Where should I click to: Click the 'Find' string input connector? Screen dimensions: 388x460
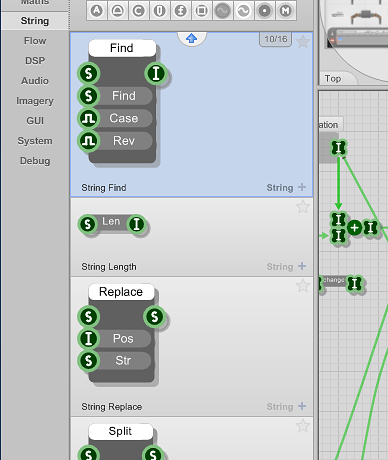pyautogui.click(x=89, y=96)
